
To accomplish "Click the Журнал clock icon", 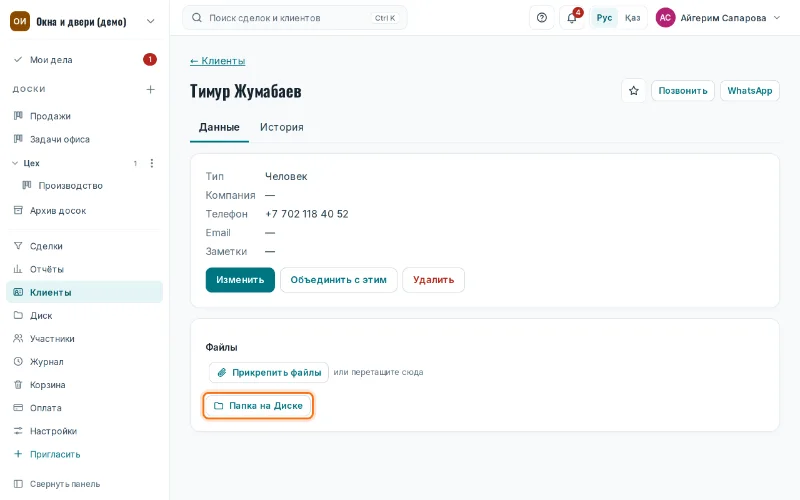I will [18, 361].
